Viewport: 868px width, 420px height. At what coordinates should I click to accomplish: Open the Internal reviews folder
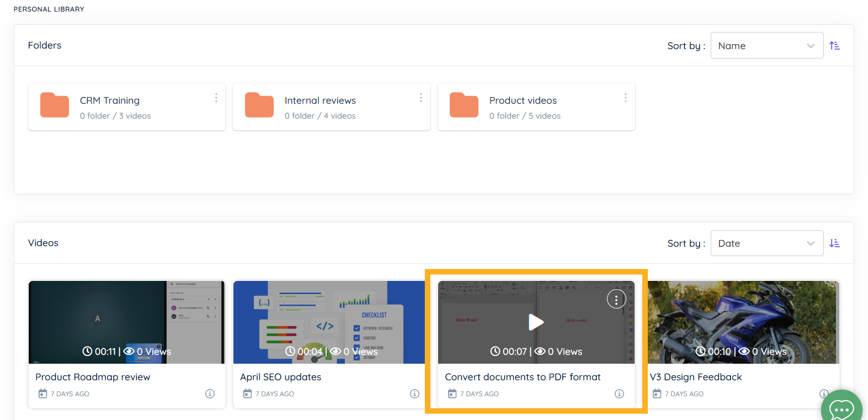pyautogui.click(x=320, y=101)
